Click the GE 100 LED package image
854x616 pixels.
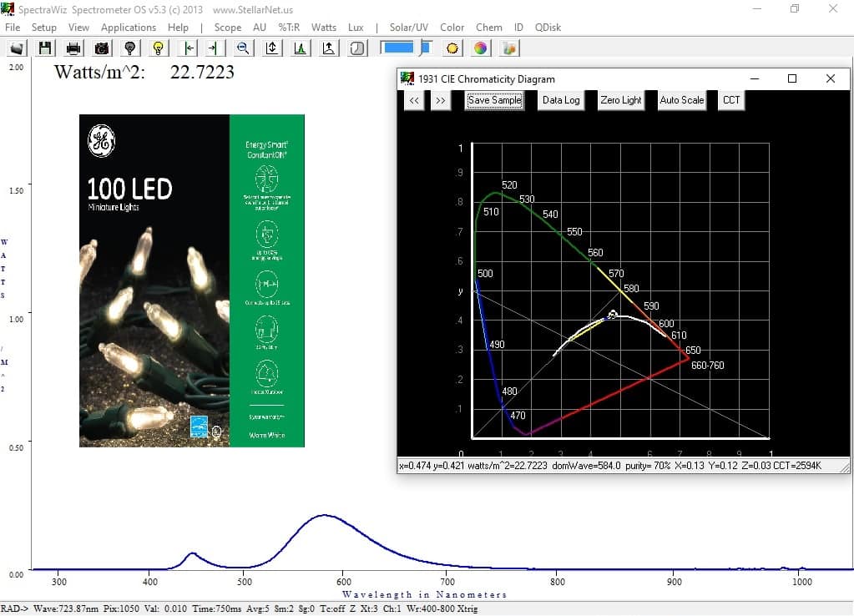tap(192, 280)
